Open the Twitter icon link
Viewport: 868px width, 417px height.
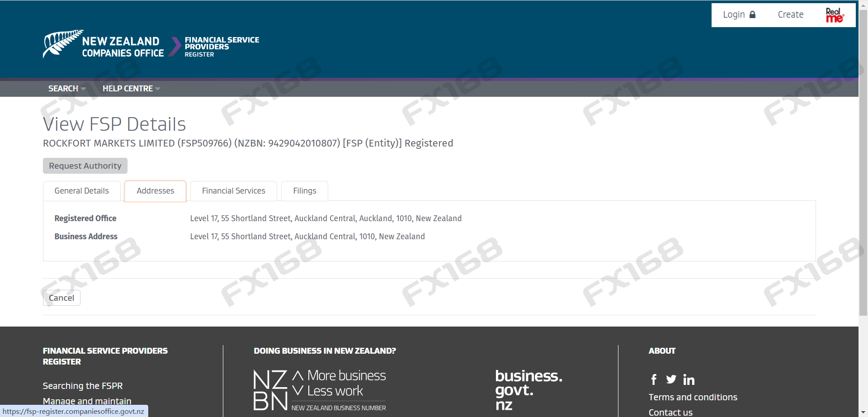tap(671, 379)
